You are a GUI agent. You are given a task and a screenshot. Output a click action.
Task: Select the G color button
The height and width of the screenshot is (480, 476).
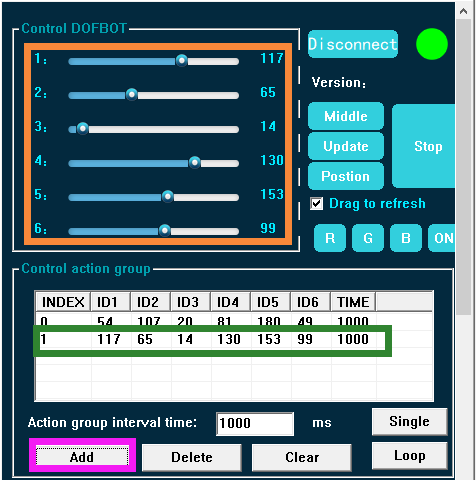368,238
